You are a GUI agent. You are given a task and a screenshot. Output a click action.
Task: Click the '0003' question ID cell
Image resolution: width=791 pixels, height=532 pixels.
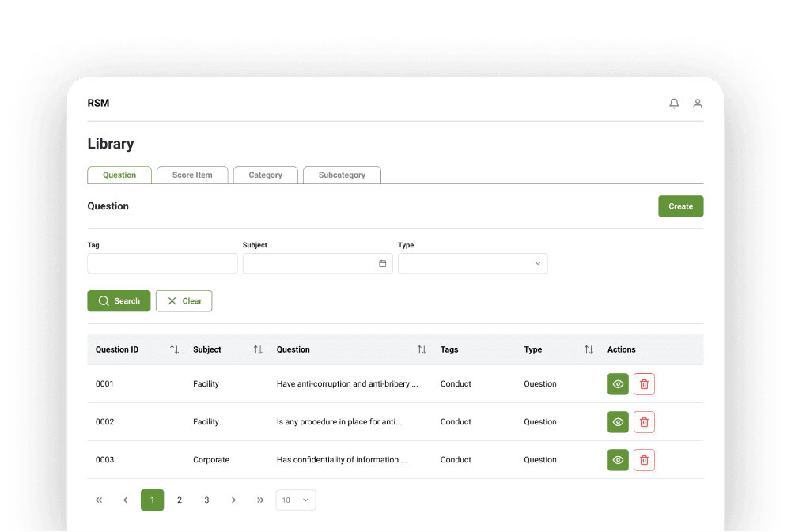105,459
